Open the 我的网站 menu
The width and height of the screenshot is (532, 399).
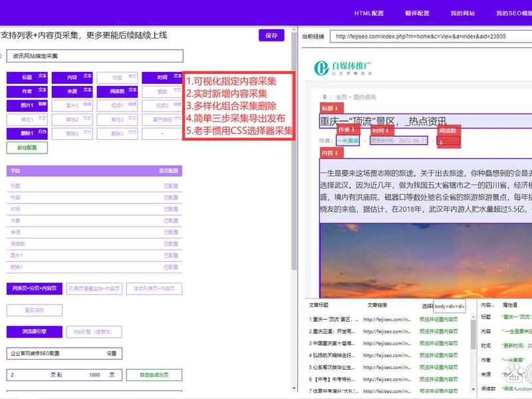[463, 13]
